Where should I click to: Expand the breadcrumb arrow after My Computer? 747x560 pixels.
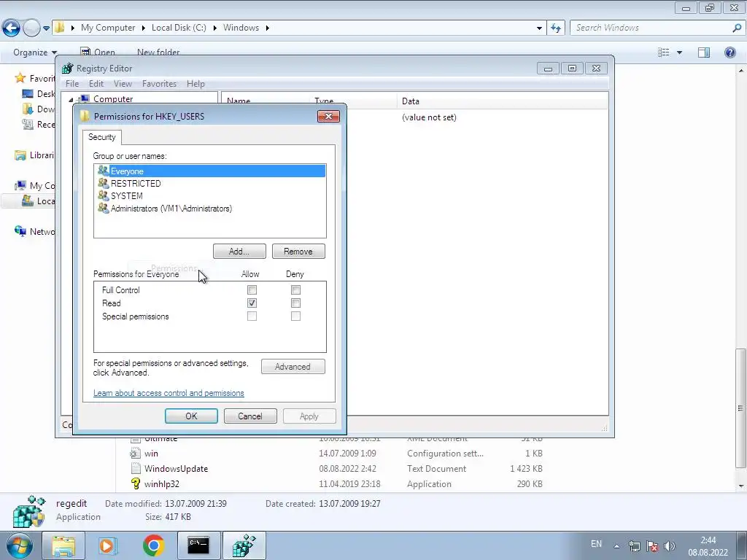pos(143,28)
